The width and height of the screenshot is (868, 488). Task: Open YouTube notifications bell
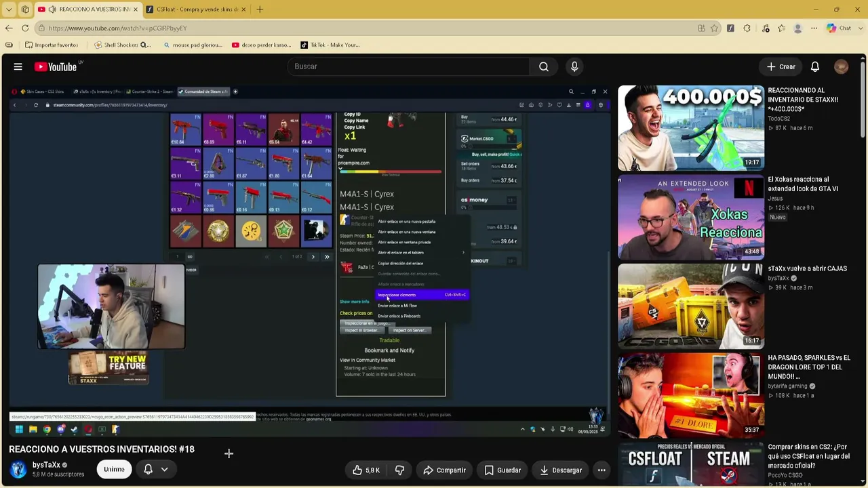click(x=815, y=66)
